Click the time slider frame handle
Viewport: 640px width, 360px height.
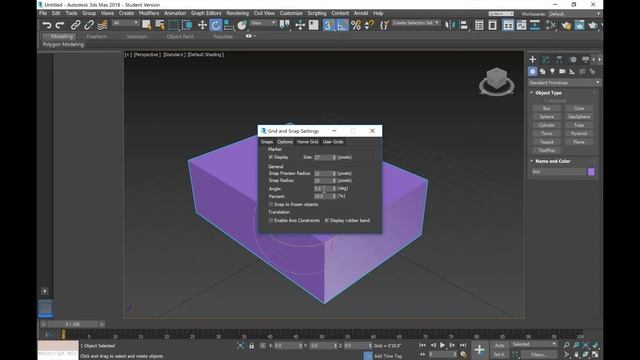pos(73,324)
